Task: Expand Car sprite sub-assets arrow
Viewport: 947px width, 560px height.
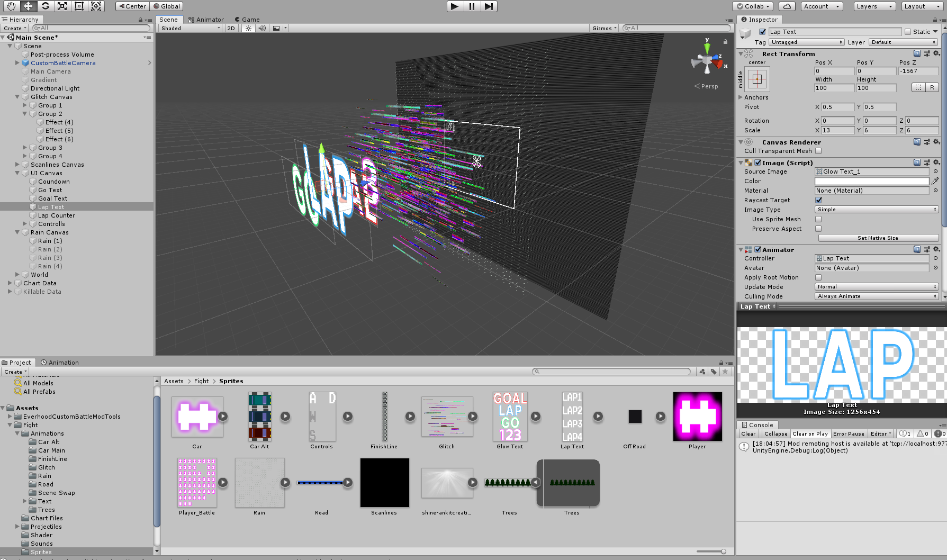Action: pos(223,417)
